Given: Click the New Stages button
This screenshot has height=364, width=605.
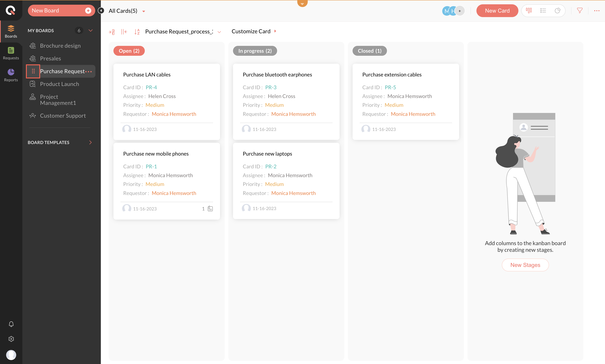Looking at the screenshot, I should [x=525, y=265].
